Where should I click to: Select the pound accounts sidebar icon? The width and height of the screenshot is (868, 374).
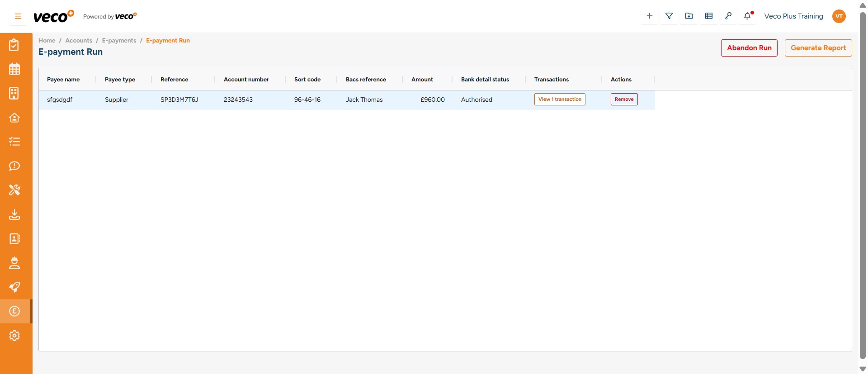coord(14,311)
